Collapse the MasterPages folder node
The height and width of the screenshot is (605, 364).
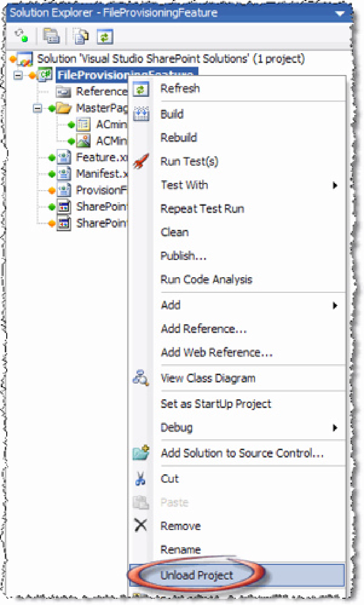tap(38, 108)
